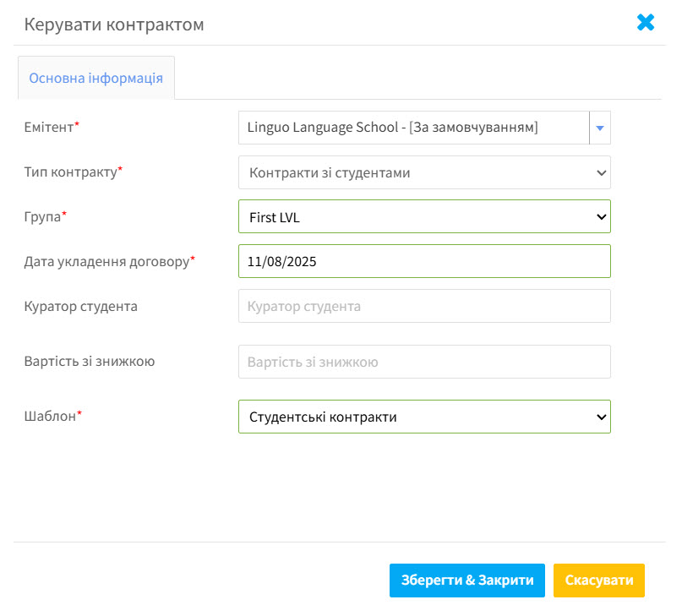682x616 pixels.
Task: Open the Група dropdown showing First LVL
Action: 424,216
